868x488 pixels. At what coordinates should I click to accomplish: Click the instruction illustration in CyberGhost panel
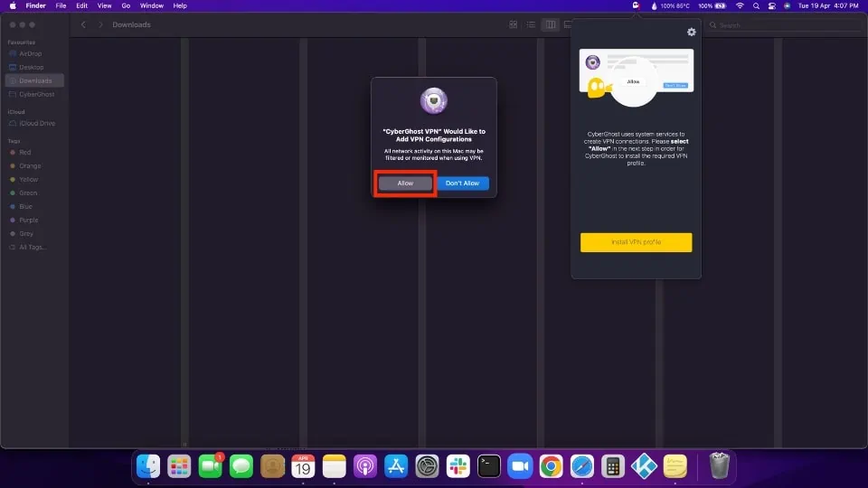[637, 78]
